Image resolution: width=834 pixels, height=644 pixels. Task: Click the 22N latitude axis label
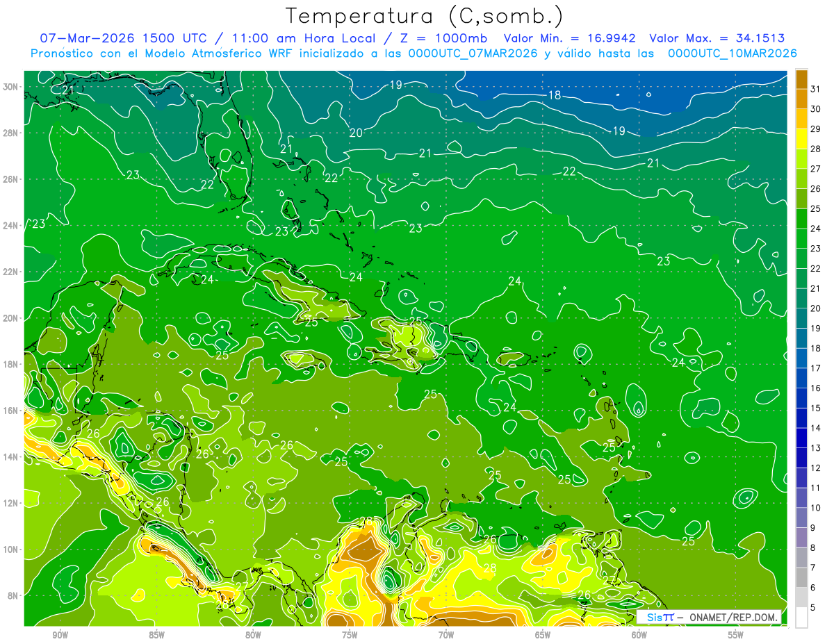click(x=10, y=272)
